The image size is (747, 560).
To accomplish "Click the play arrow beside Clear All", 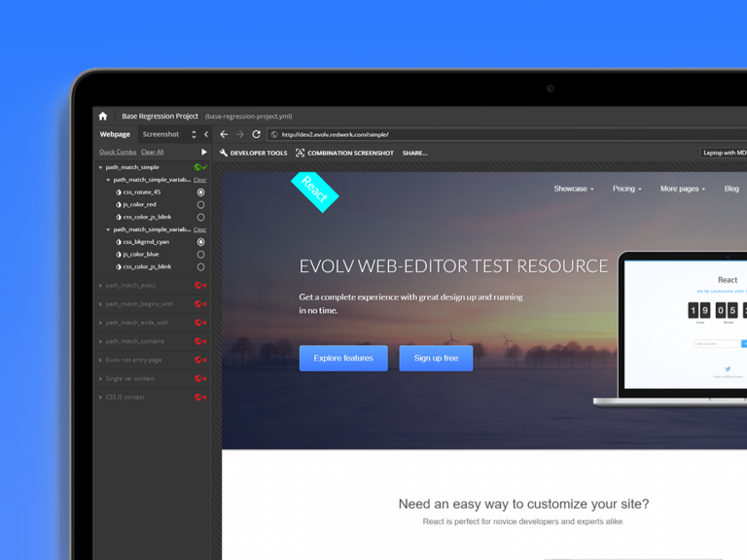I will 204,152.
